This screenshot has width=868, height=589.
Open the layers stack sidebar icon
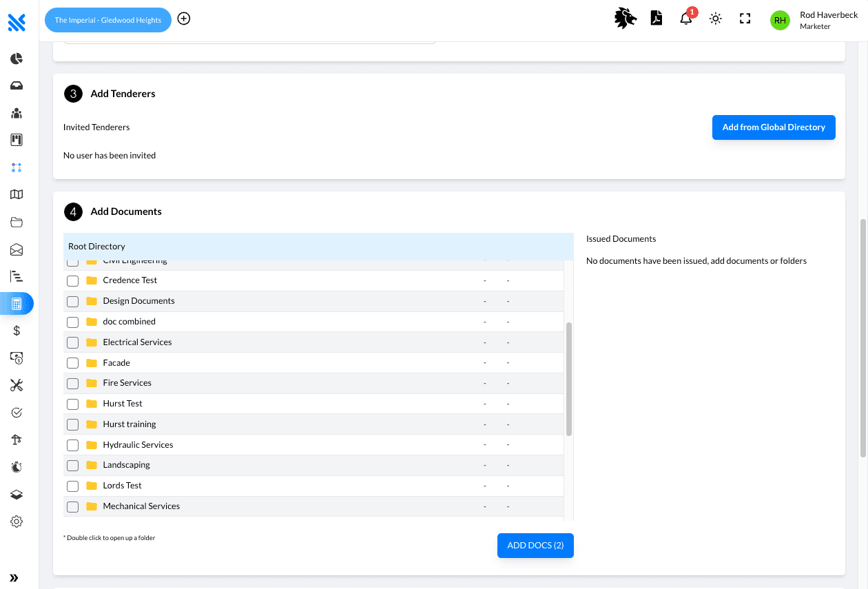coord(17,495)
